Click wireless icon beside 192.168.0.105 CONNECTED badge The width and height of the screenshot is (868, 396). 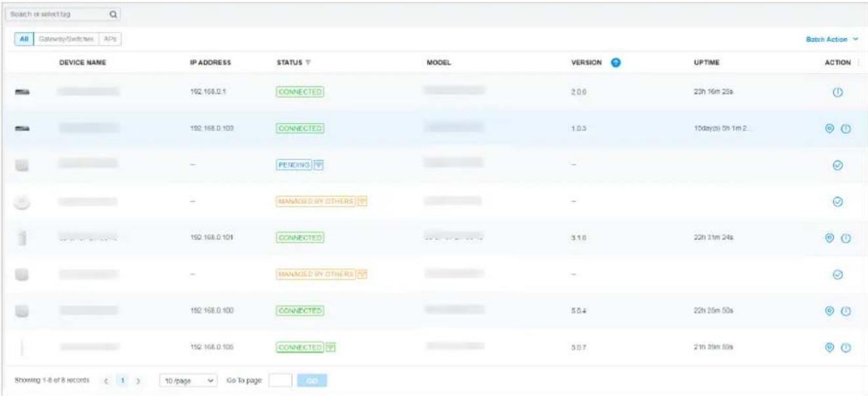pyautogui.click(x=331, y=346)
